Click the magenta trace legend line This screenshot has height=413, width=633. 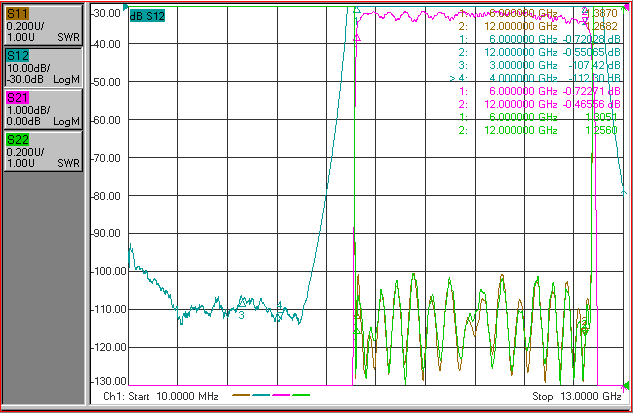point(281,395)
